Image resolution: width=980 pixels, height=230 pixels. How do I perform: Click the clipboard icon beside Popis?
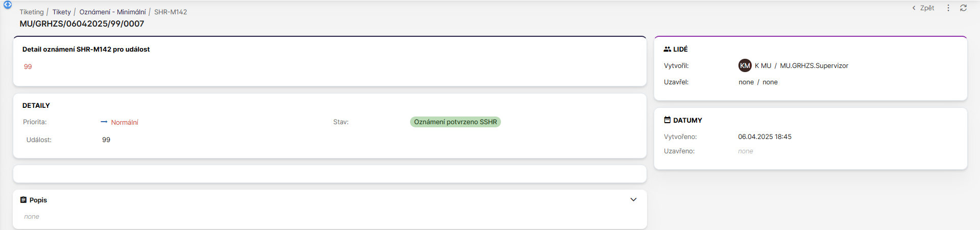23,200
